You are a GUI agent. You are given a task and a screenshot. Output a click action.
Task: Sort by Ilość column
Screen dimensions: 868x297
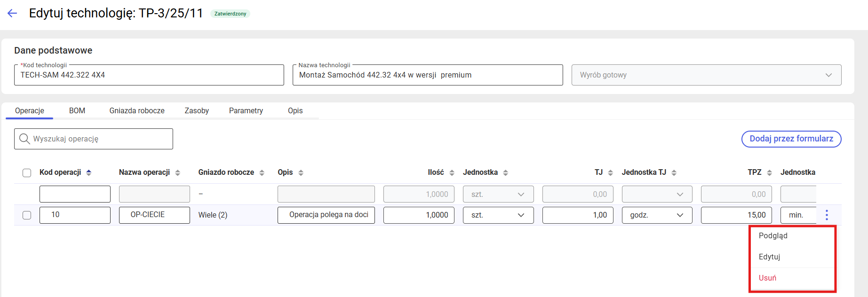[x=452, y=172]
